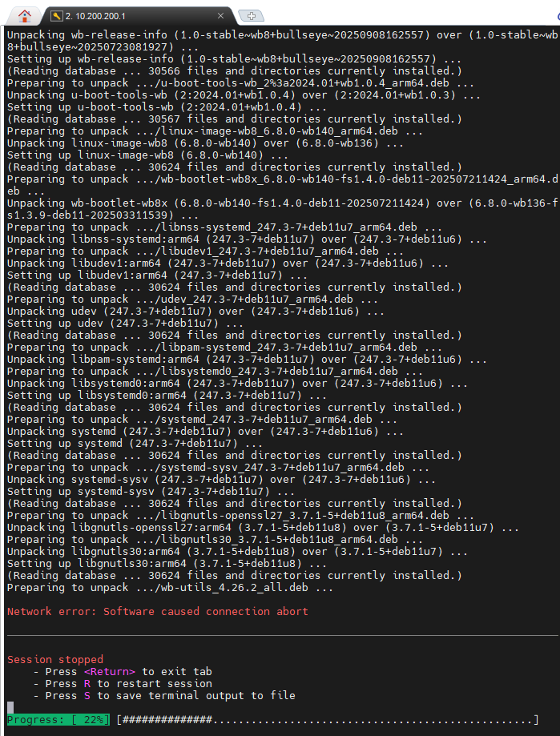
Task: Click the horizontal separator line below the error
Action: (280, 636)
